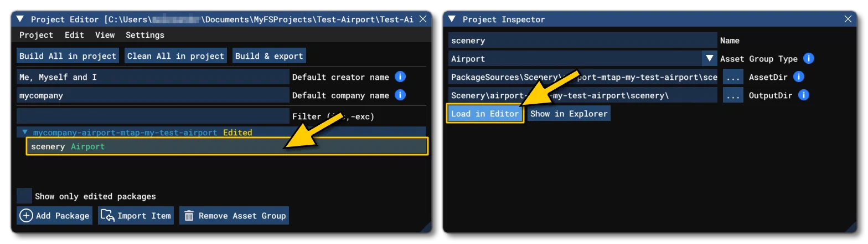Screen dimensions: 868x244
Task: Click info icon next to Asset Group Type
Action: pos(808,58)
